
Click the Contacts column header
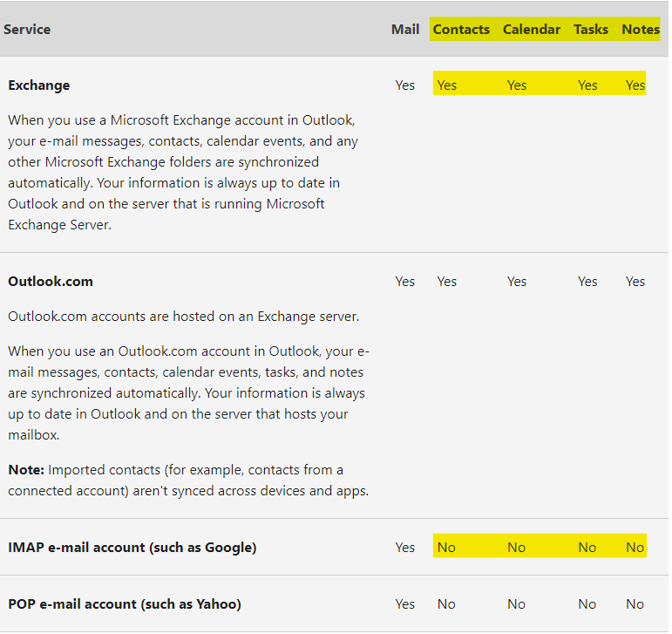(x=461, y=29)
